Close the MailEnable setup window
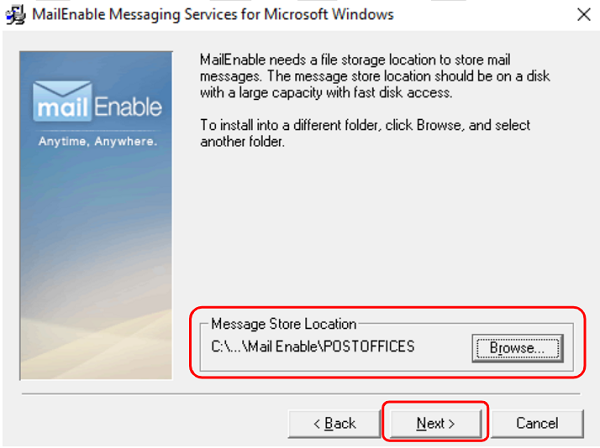Screen dimensions: 600x448 (x=582, y=15)
